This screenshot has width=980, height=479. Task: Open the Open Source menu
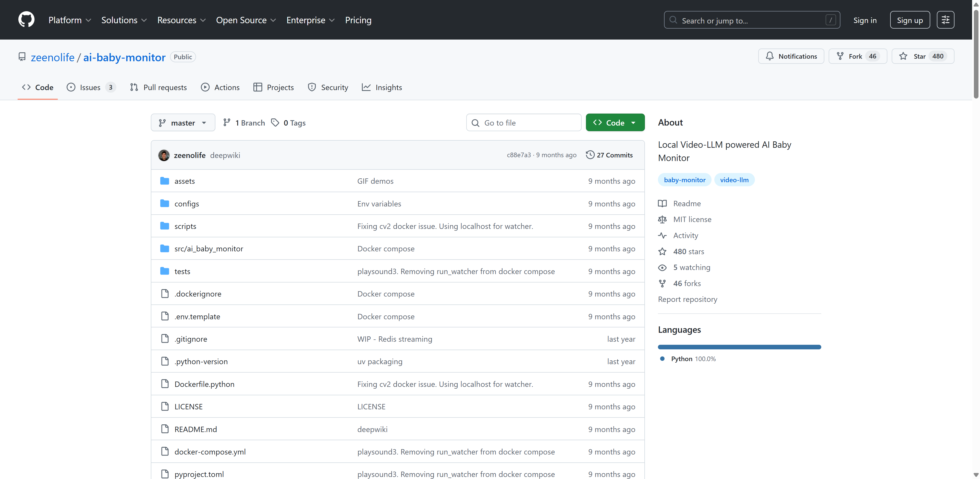pos(246,20)
